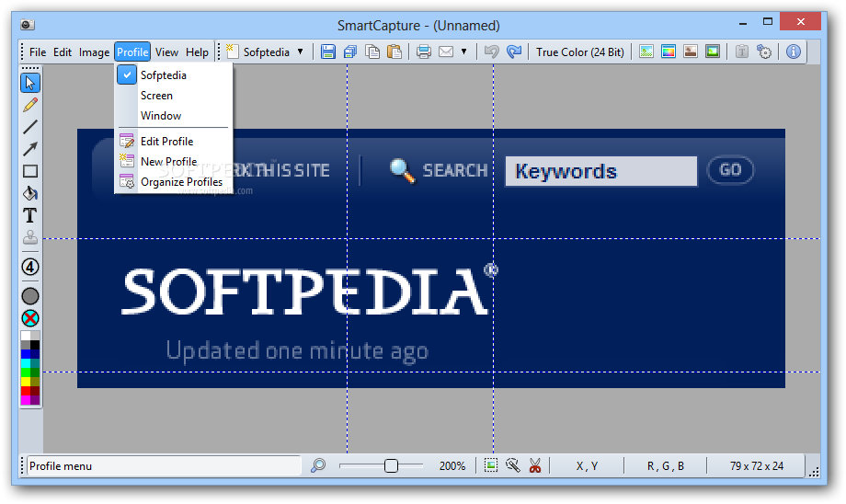846x504 pixels.
Task: Click the Save All multiple disks icon
Action: (x=350, y=52)
